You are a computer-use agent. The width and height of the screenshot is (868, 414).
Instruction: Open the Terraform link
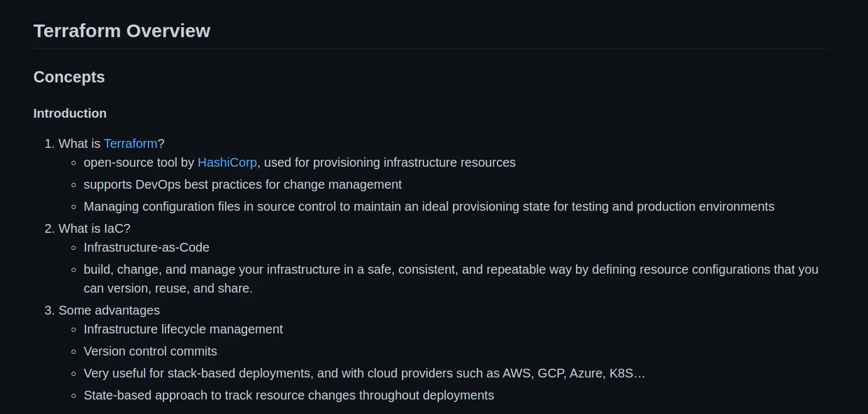pyautogui.click(x=130, y=143)
